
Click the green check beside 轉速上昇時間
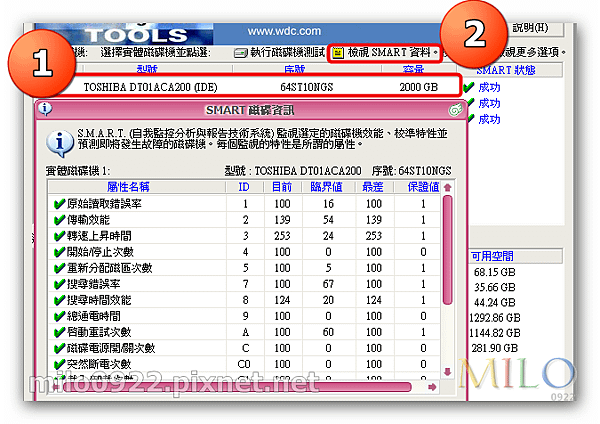point(59,236)
